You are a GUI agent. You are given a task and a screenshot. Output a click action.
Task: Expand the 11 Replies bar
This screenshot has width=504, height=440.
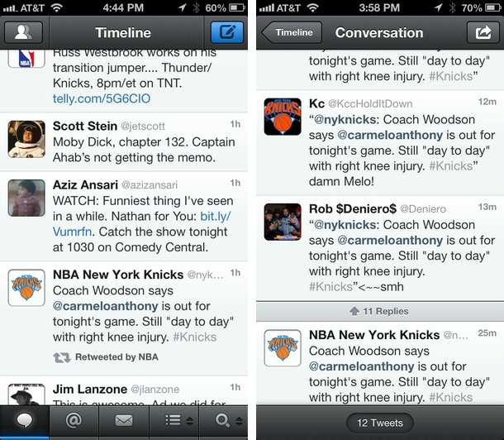coord(379,311)
